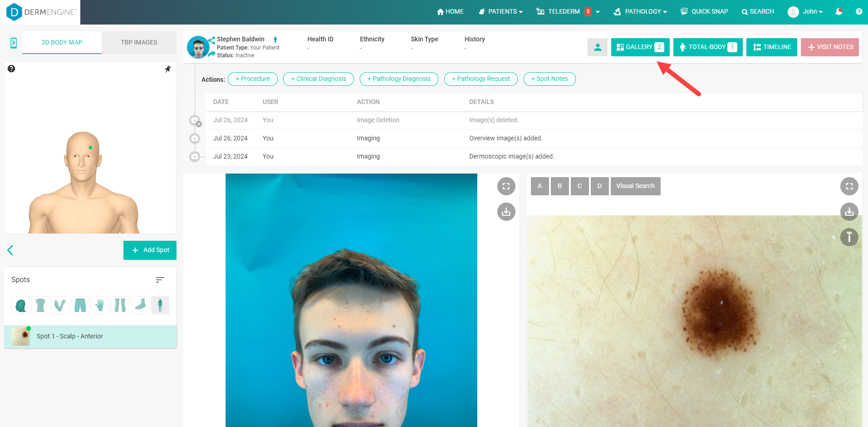Show spots for full body

[x=160, y=305]
